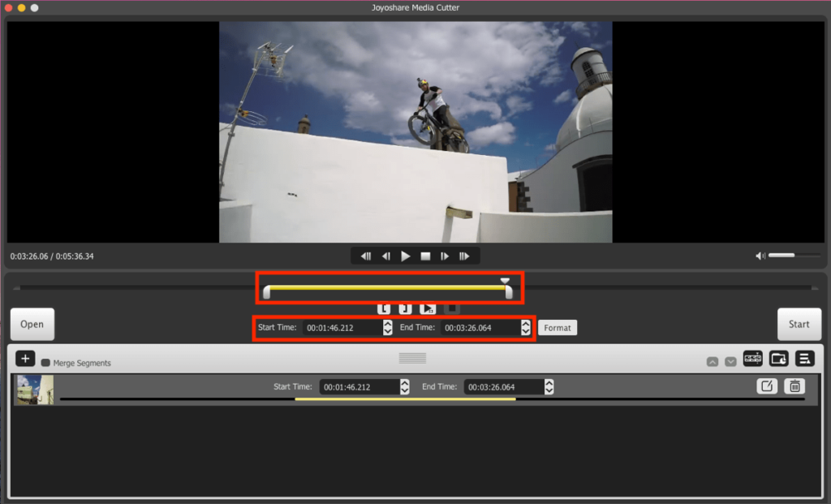Jump to the previous keyframe in playback

[366, 256]
